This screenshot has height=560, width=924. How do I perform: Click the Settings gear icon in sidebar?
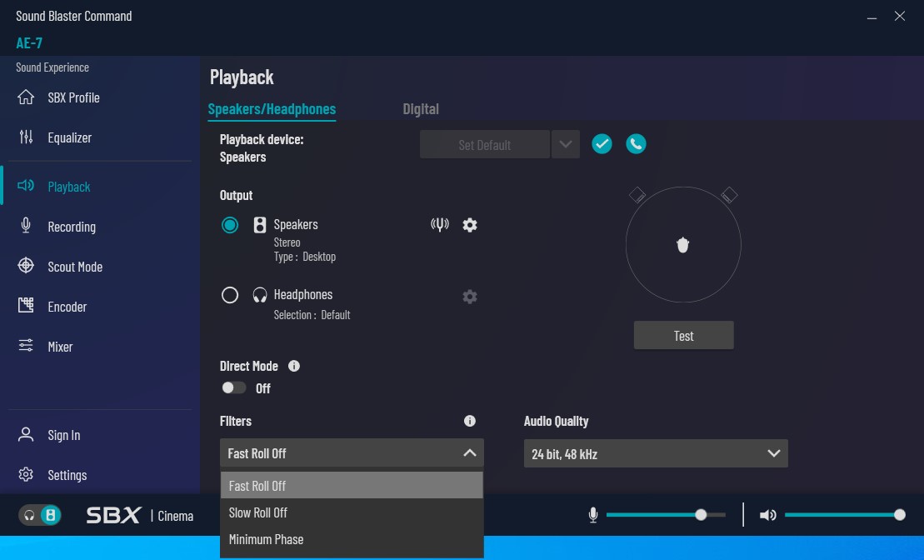tap(25, 474)
